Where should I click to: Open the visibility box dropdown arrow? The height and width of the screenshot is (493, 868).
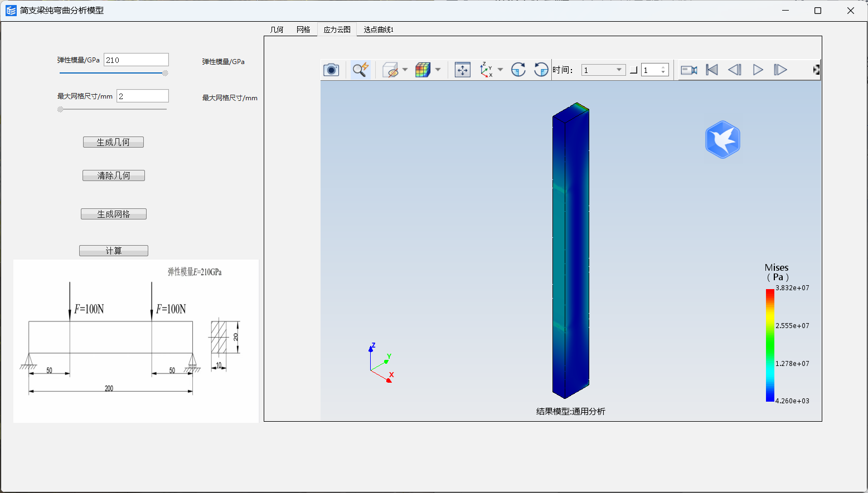pyautogui.click(x=405, y=70)
